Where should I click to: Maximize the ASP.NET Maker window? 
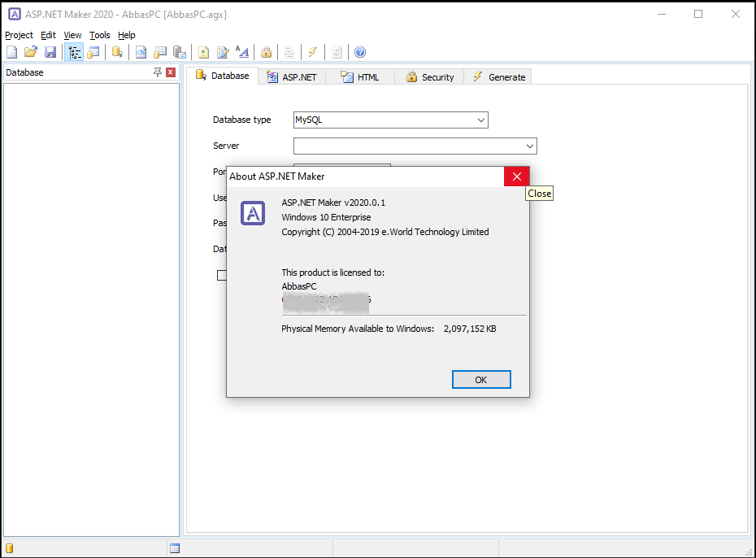tap(698, 14)
